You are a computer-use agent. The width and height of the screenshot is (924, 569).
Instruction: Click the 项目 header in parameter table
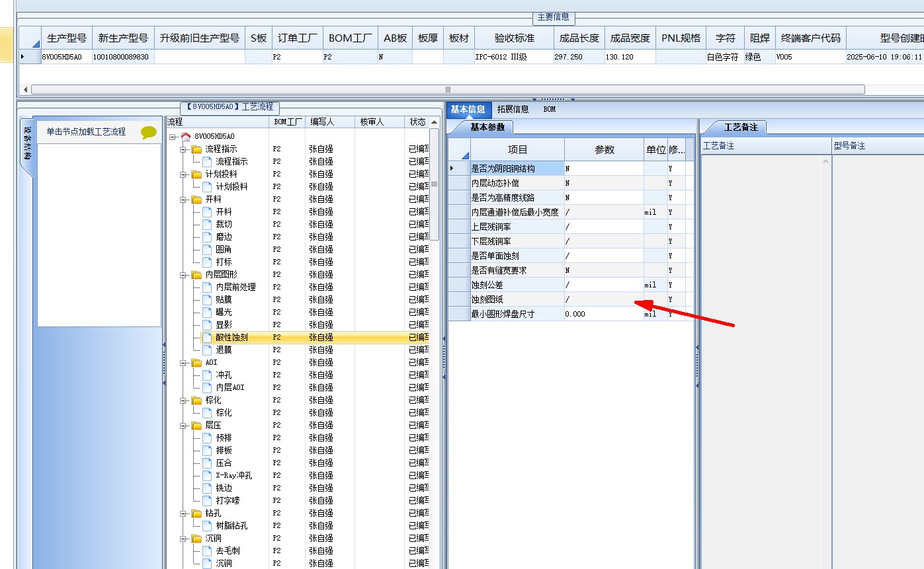tap(517, 150)
